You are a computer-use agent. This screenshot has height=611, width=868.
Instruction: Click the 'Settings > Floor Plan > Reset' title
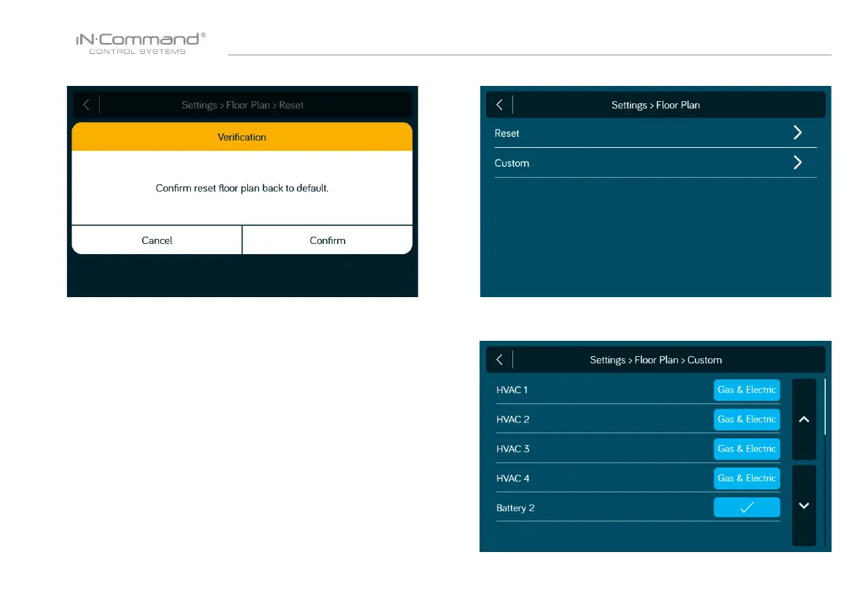pyautogui.click(x=243, y=105)
